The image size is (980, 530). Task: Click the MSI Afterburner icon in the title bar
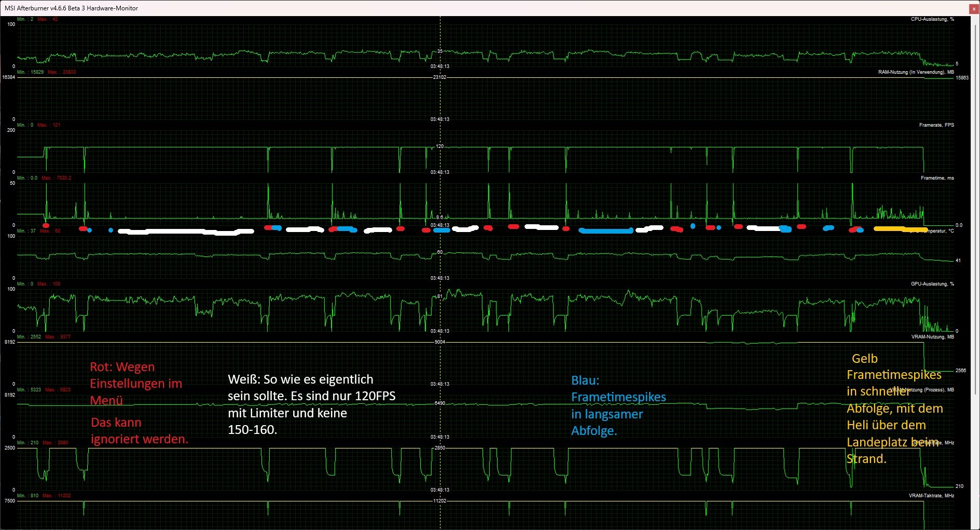6,8
